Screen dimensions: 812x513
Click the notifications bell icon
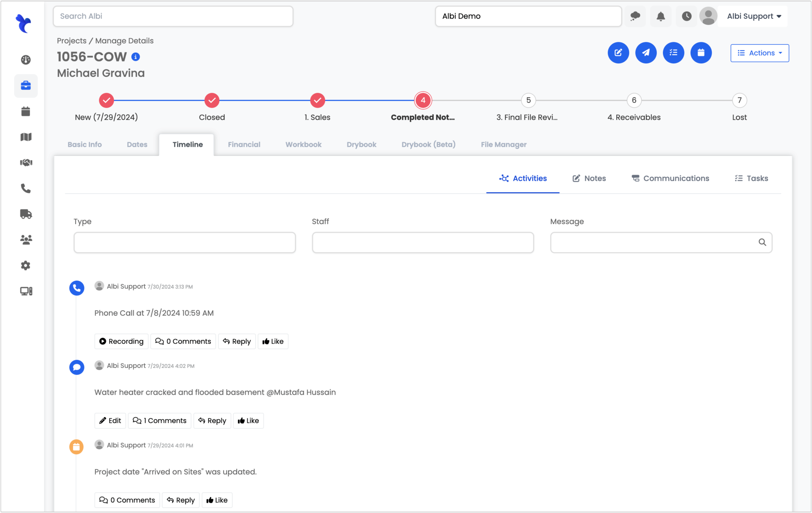[x=661, y=16]
